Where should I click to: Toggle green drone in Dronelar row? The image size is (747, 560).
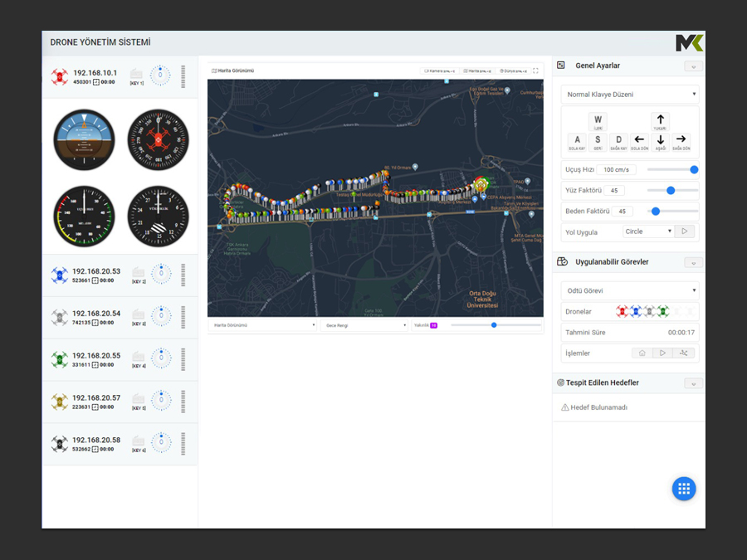point(663,311)
